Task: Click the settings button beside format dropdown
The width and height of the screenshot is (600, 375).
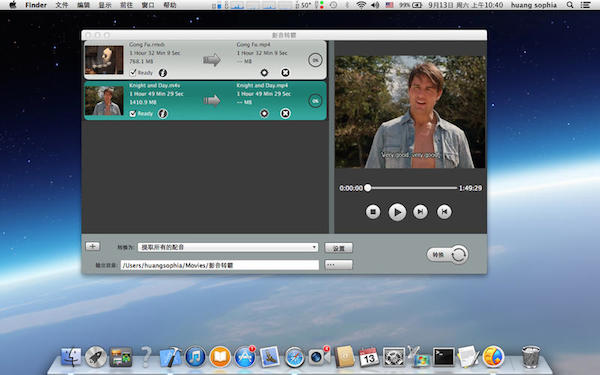Action: click(338, 248)
